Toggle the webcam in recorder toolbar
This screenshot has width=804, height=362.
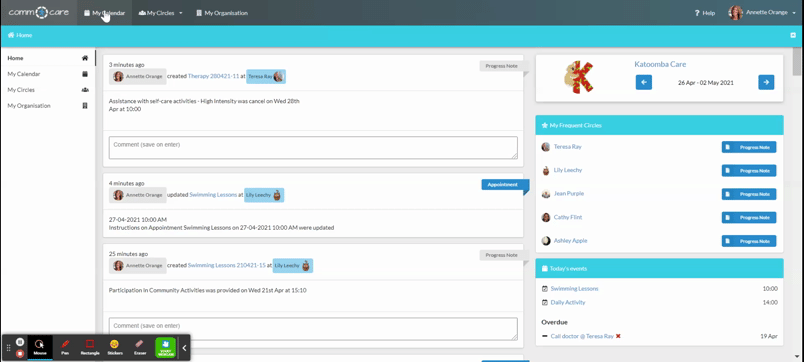165,347
